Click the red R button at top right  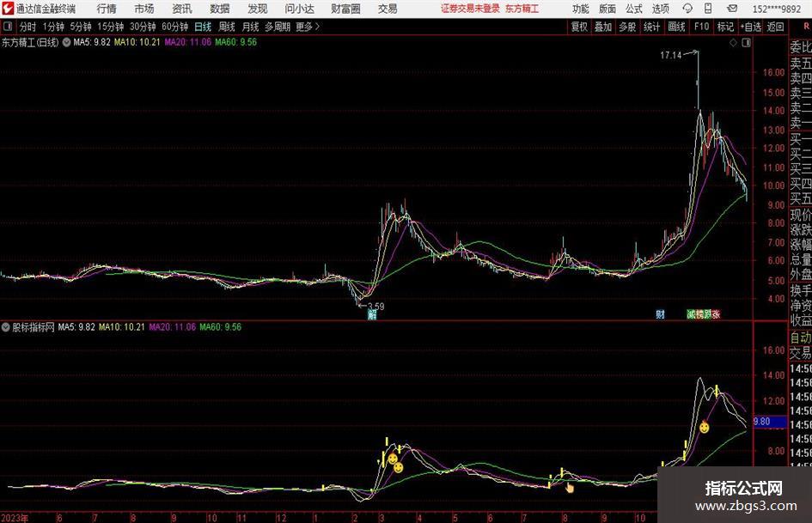[806, 27]
